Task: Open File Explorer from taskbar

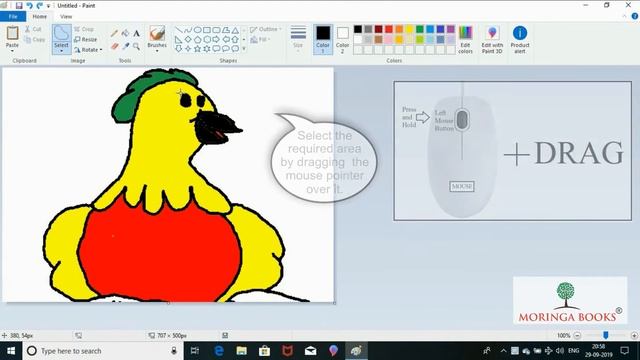Action: click(x=242, y=351)
